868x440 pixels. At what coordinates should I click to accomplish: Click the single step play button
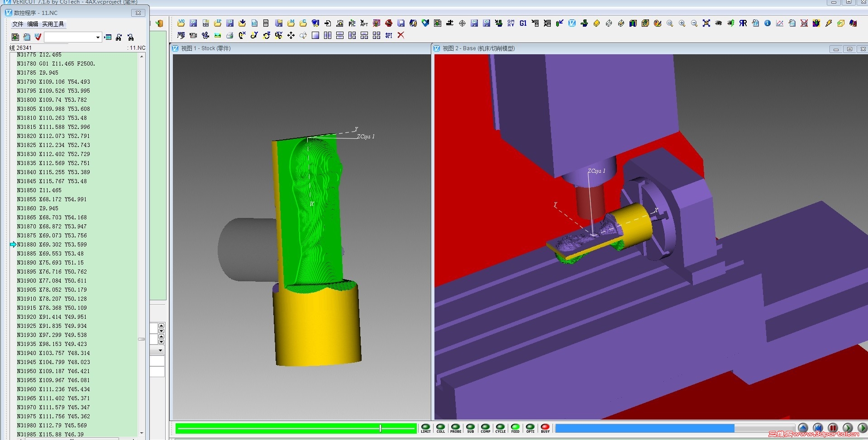(x=848, y=428)
